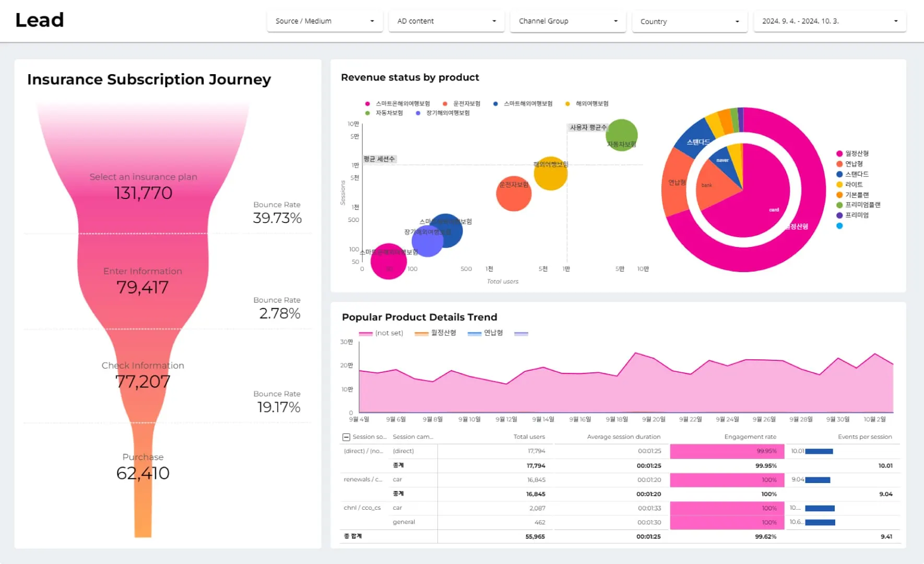Viewport: 924px width, 564px height.
Task: Toggle the 연납형 line series legend
Action: pos(485,333)
